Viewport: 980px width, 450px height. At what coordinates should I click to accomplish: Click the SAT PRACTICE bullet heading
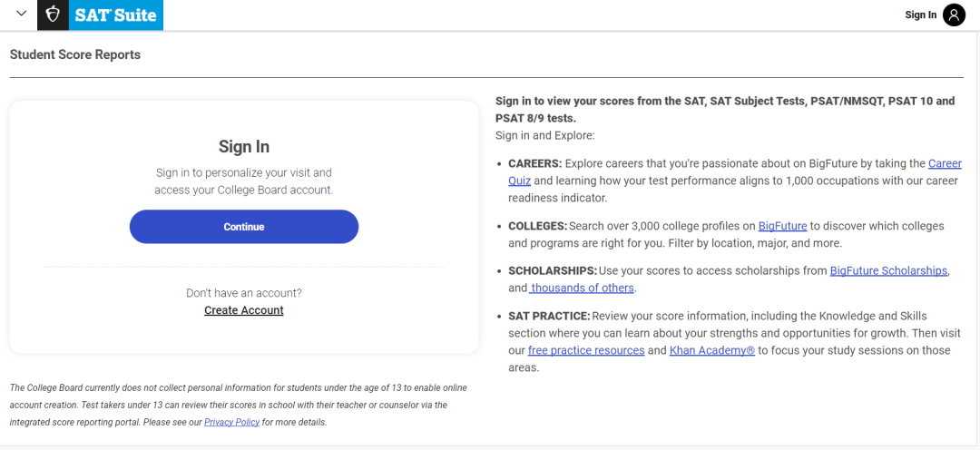point(549,316)
